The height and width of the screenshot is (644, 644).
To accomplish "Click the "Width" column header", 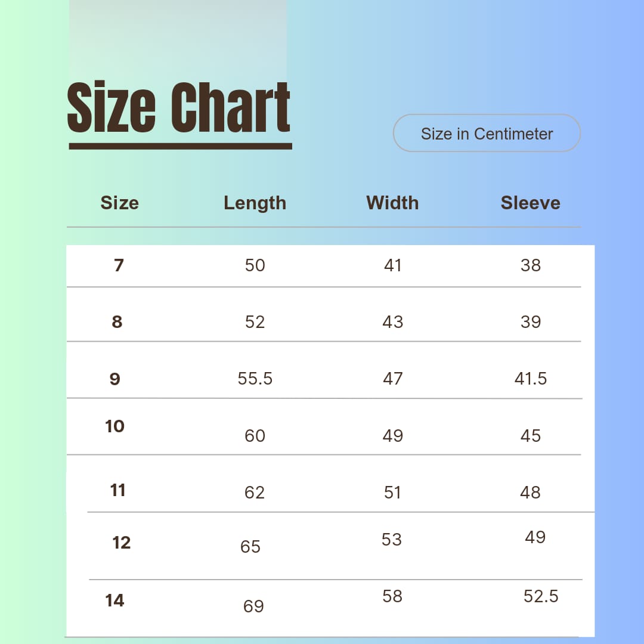I will pyautogui.click(x=392, y=203).
